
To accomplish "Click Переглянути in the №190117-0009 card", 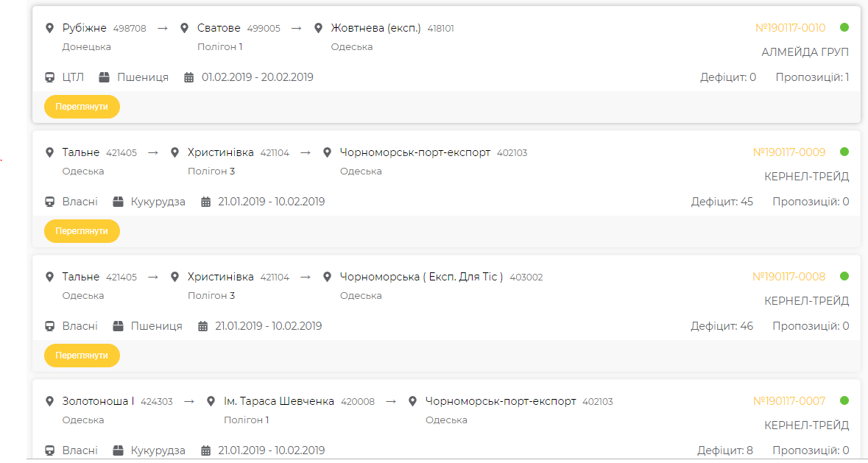I will click(x=82, y=231).
